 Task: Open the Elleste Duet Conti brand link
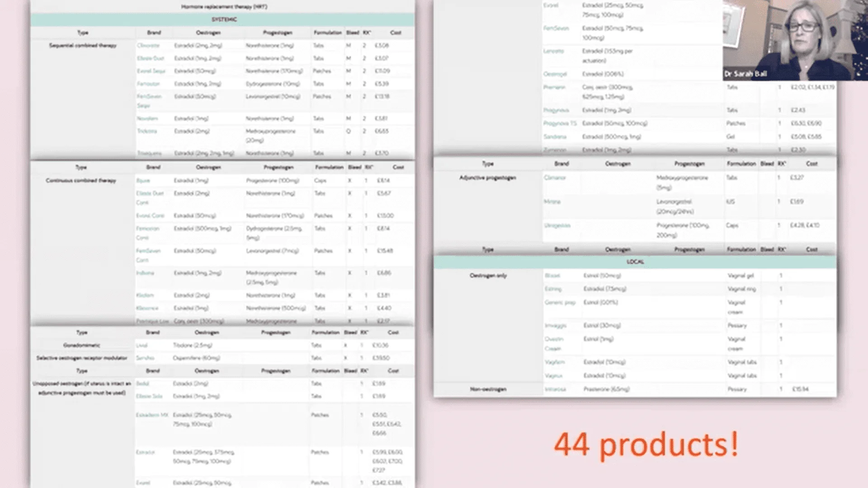pyautogui.click(x=150, y=197)
